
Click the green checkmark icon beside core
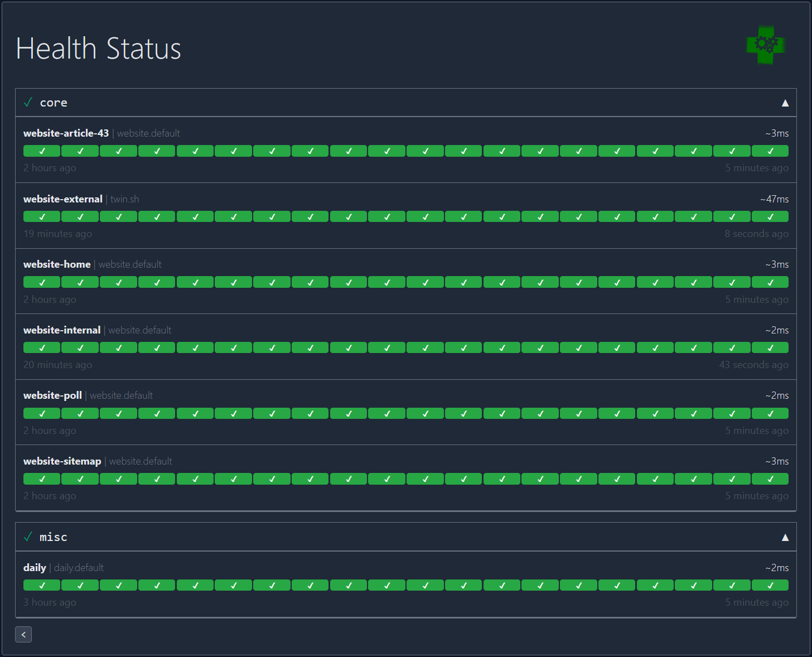[28, 102]
